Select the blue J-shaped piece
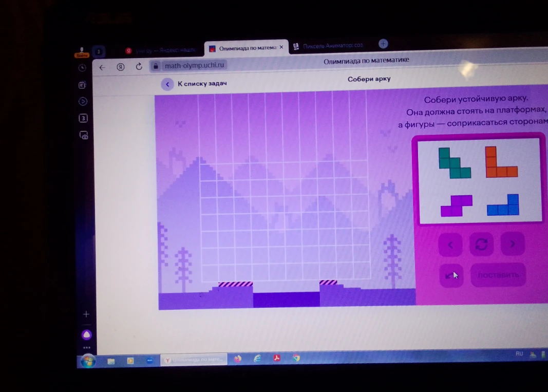The height and width of the screenshot is (392, 548). pos(503,204)
